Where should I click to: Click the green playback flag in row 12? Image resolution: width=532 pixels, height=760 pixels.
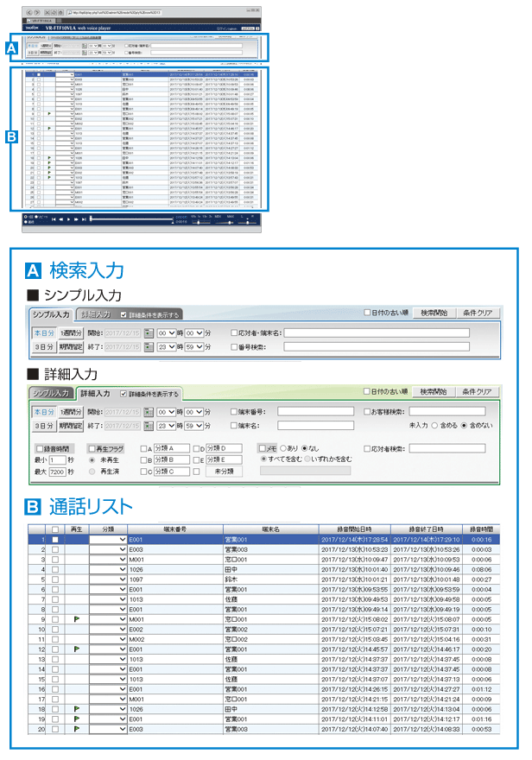tap(77, 648)
